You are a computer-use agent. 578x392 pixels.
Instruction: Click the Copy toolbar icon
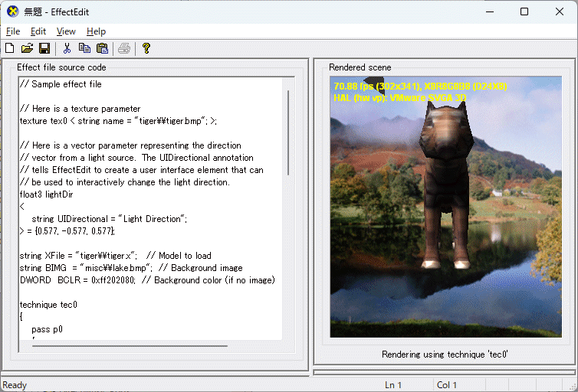(84, 48)
